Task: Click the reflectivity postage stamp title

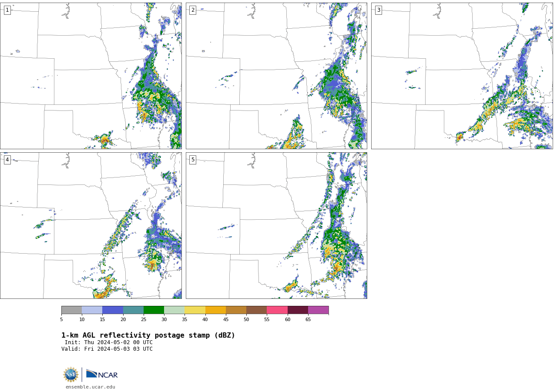Action: pyautogui.click(x=148, y=335)
